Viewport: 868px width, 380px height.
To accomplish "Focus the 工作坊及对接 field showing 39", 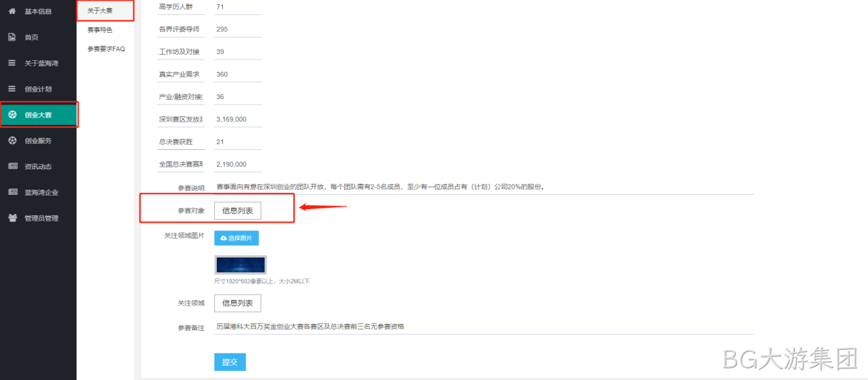I will pos(238,52).
